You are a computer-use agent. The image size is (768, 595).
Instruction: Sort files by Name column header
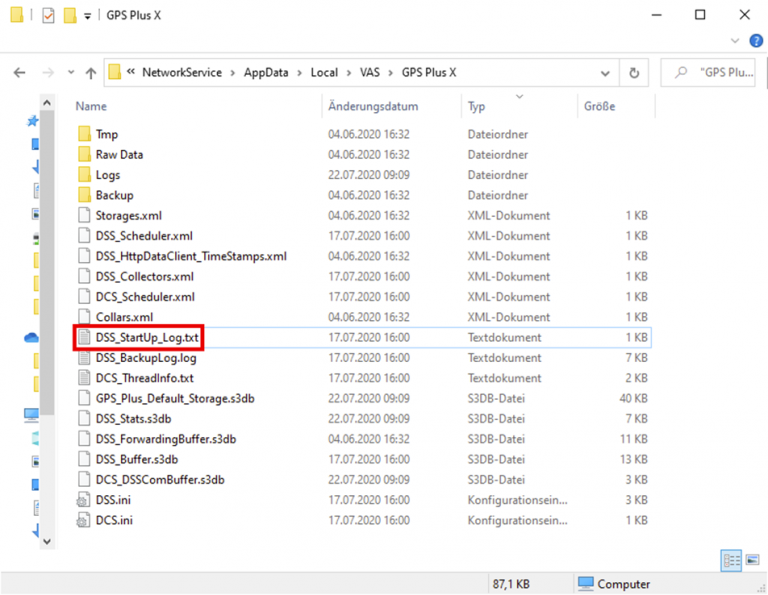tap(92, 106)
